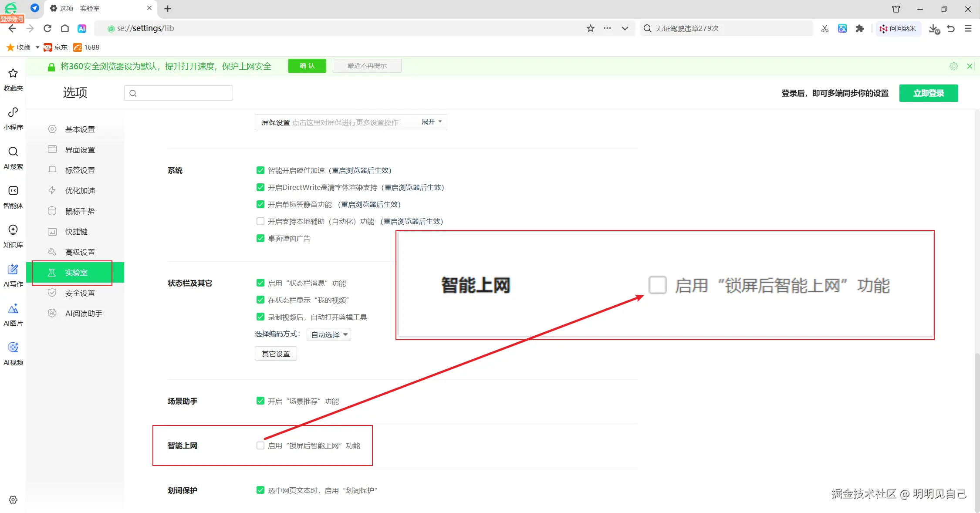Viewport: 980px width, 513px height.
Task: Open address bar history dropdown arrow
Action: coord(625,28)
